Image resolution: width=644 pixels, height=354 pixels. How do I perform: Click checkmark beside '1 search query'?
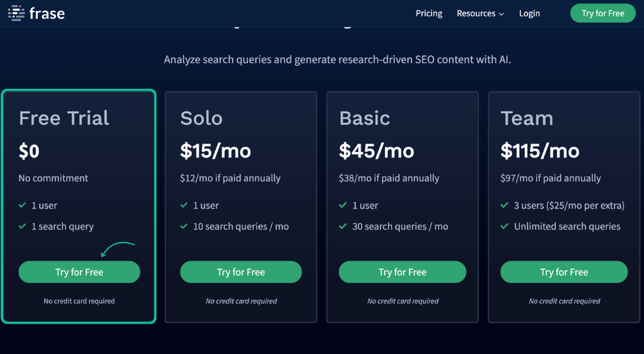pyautogui.click(x=23, y=226)
